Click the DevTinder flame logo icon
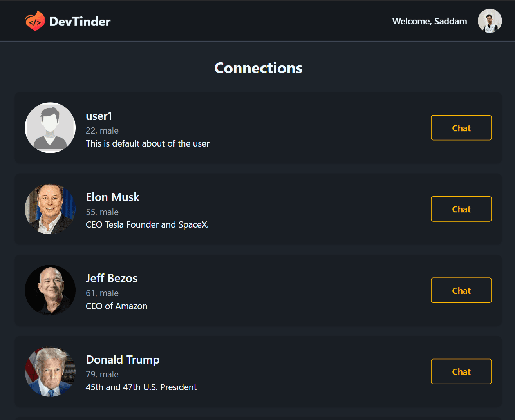Viewport: 515px width, 420px height. click(35, 21)
